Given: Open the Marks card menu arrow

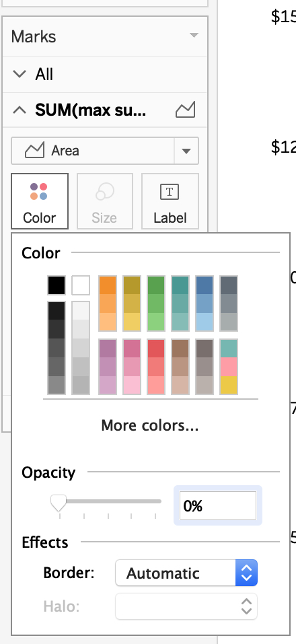Looking at the screenshot, I should click(194, 36).
